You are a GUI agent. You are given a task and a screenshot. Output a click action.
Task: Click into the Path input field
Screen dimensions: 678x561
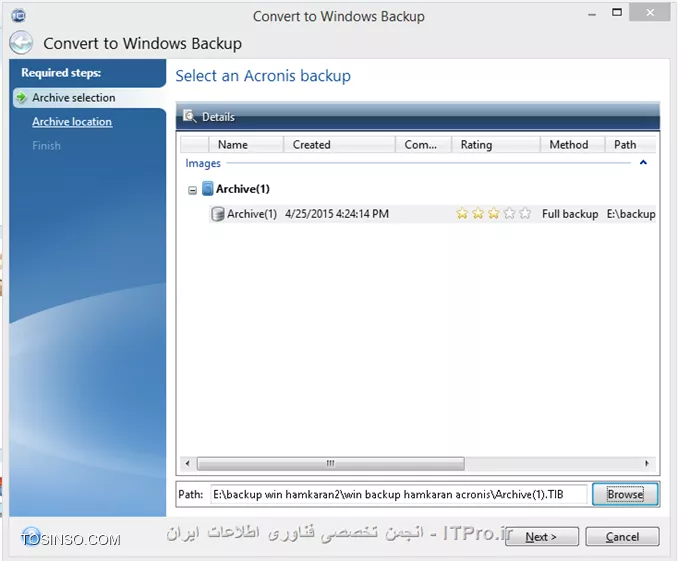[399, 494]
